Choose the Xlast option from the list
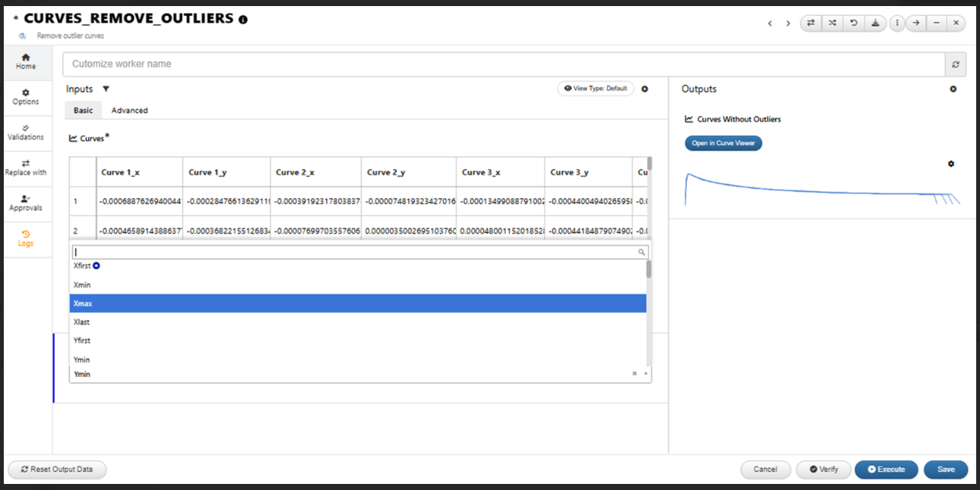 click(x=358, y=322)
